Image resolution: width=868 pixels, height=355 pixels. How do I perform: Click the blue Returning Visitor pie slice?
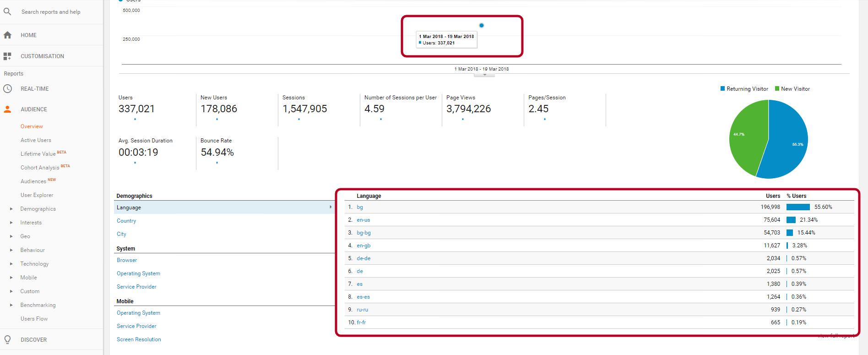pyautogui.click(x=787, y=142)
